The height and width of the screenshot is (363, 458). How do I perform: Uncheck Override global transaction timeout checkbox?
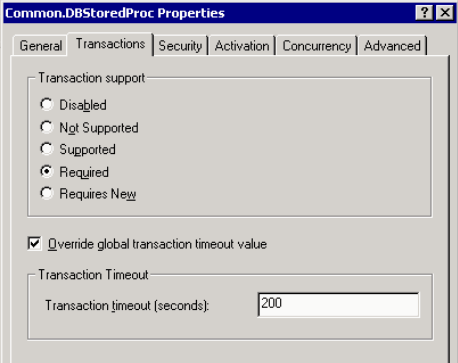pyautogui.click(x=34, y=244)
